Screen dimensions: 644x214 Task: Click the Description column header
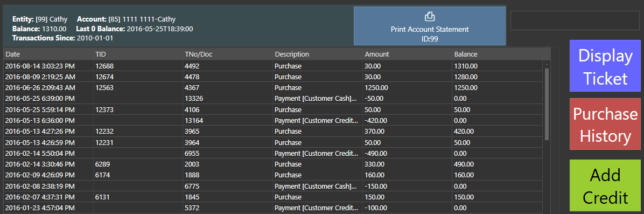(318, 54)
